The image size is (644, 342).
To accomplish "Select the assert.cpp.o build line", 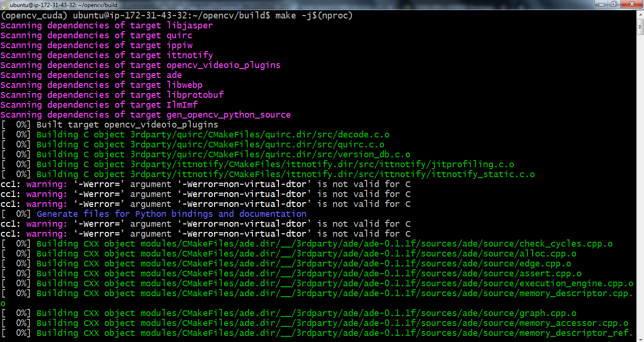I will 291,274.
